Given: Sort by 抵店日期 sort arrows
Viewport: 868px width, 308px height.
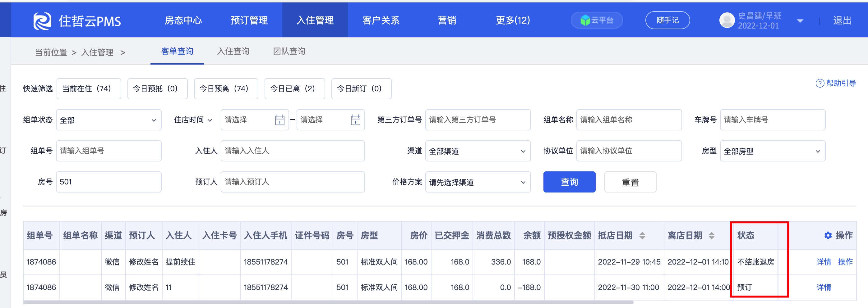Looking at the screenshot, I should click(642, 236).
